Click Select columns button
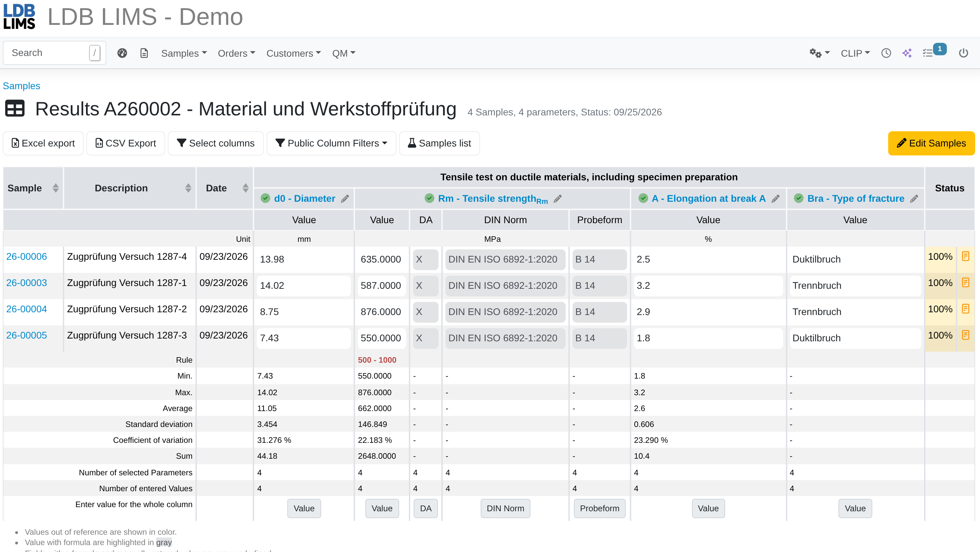980x552 pixels. 216,143
